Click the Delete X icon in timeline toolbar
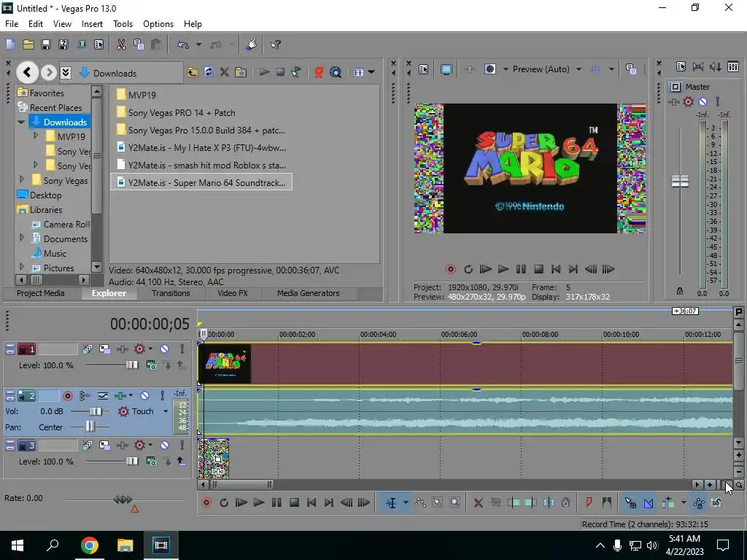This screenshot has height=560, width=747. (479, 503)
